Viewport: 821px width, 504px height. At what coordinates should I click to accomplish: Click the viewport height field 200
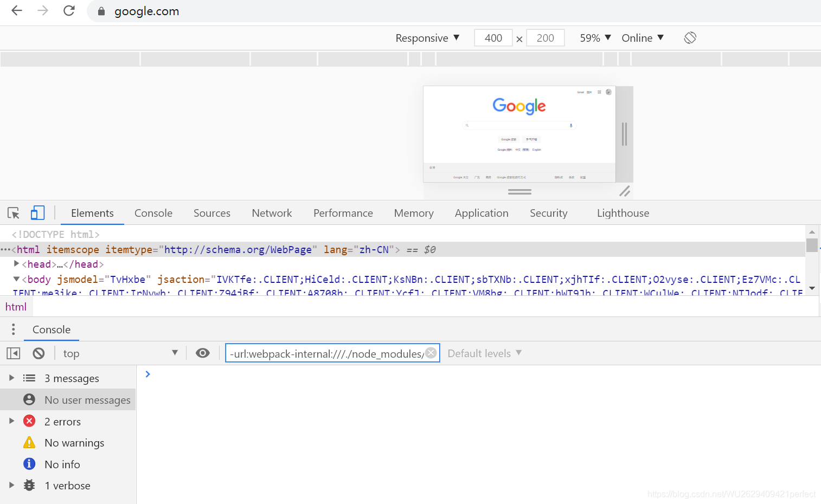tap(546, 38)
